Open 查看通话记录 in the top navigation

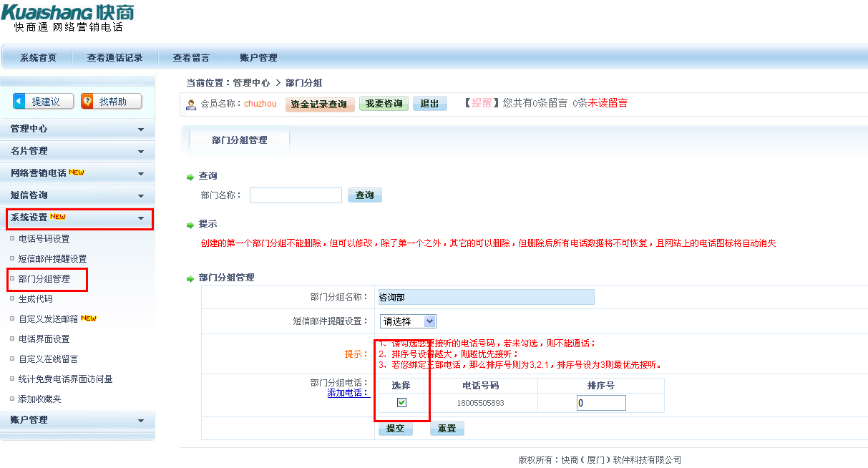(114, 58)
